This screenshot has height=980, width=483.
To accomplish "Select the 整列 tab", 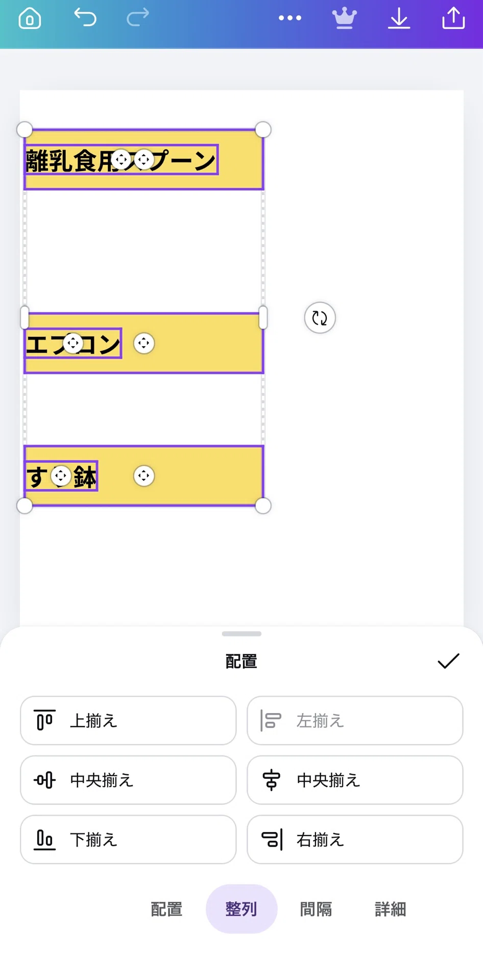I will 241,909.
